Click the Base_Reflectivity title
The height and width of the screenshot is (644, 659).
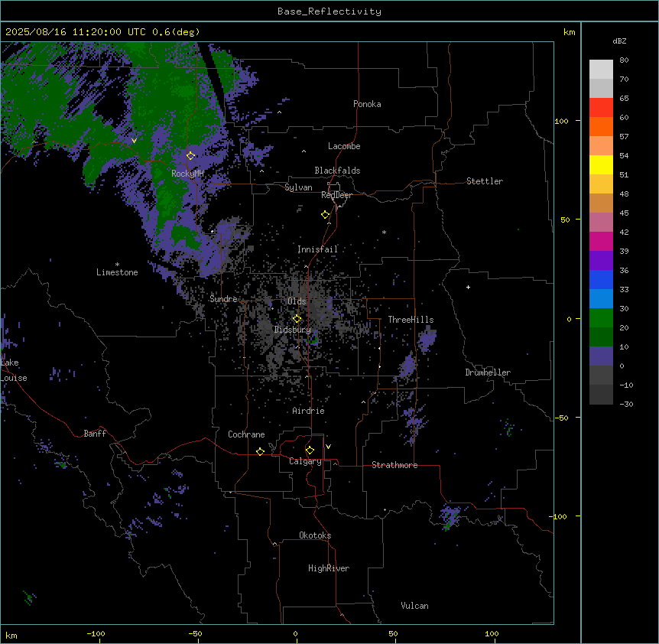(x=329, y=11)
